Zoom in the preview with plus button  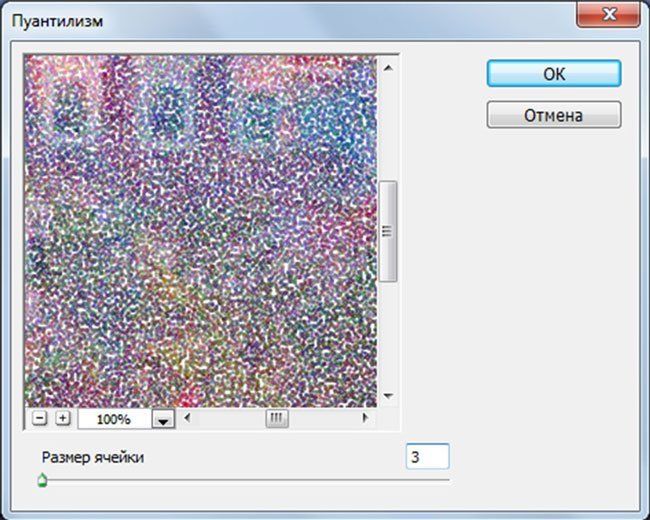pos(63,418)
